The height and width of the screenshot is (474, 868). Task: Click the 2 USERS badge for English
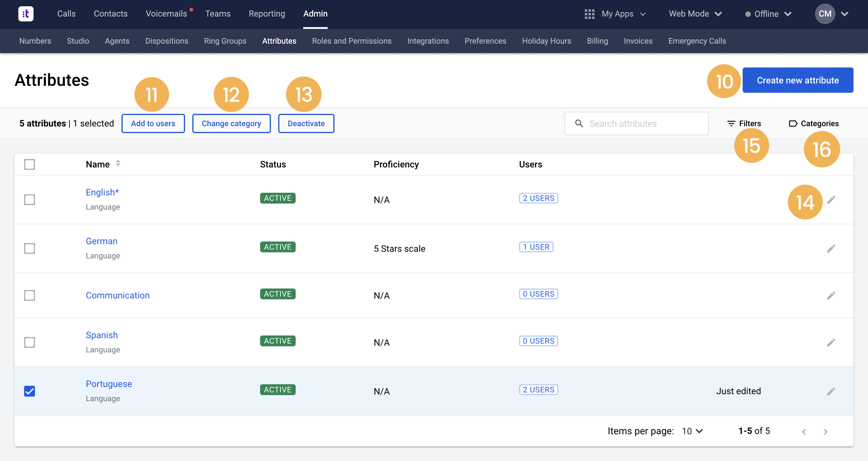pyautogui.click(x=539, y=198)
